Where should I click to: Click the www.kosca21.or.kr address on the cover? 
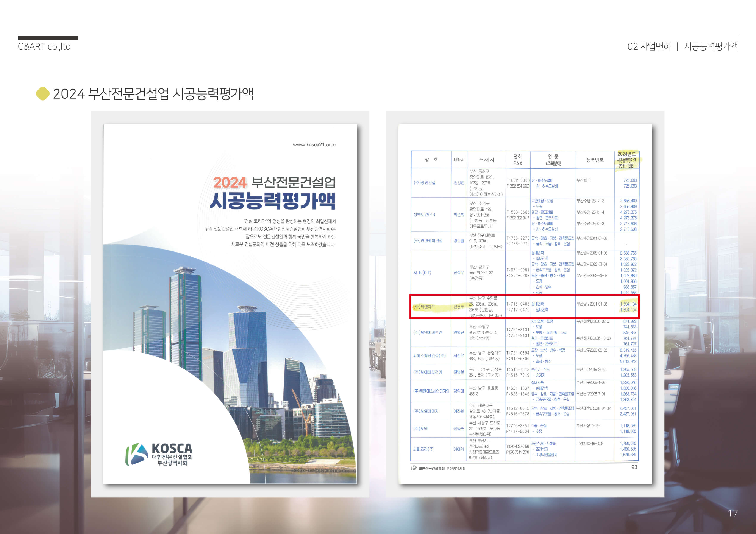[314, 144]
